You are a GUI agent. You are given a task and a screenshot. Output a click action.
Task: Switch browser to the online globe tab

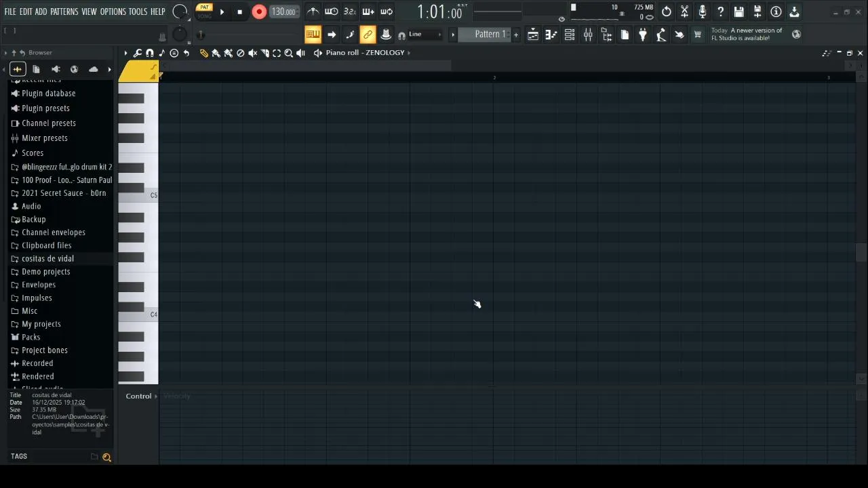(74, 69)
